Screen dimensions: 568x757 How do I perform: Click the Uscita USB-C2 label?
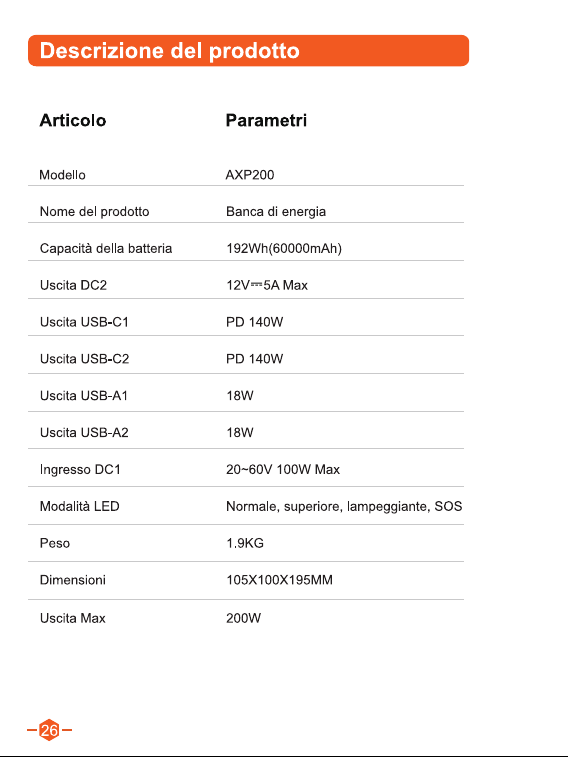(84, 359)
